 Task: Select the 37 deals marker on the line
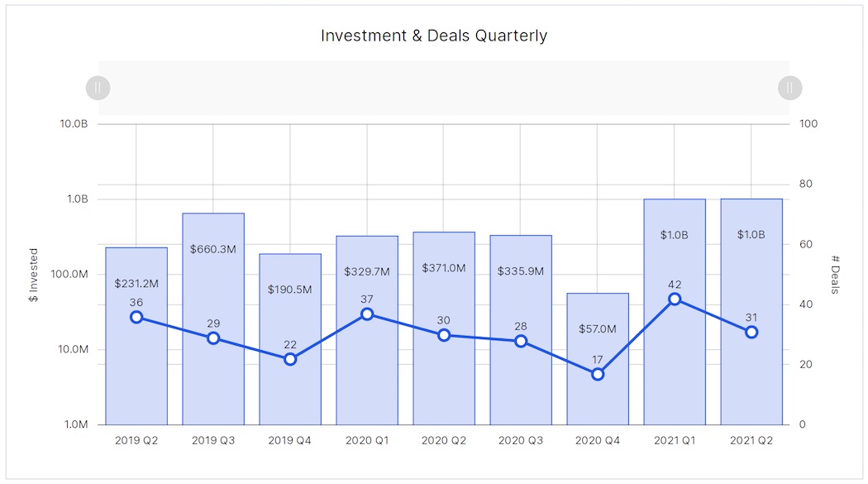pyautogui.click(x=367, y=314)
